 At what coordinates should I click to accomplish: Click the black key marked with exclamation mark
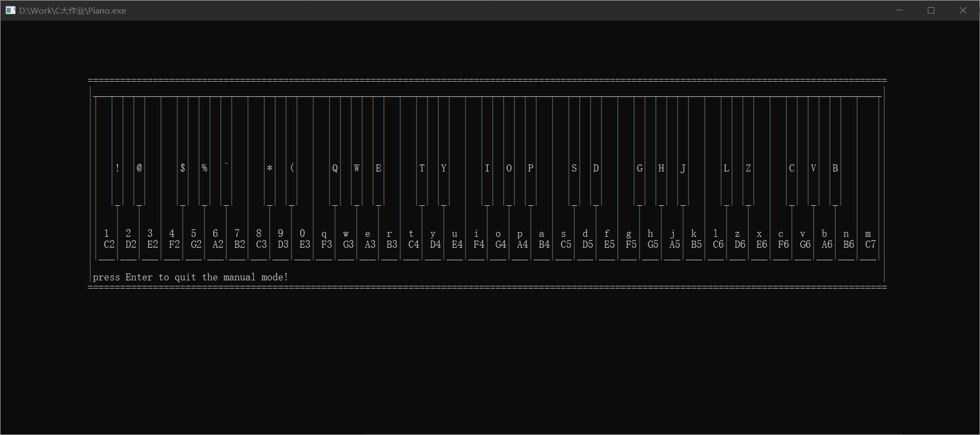[x=117, y=152]
